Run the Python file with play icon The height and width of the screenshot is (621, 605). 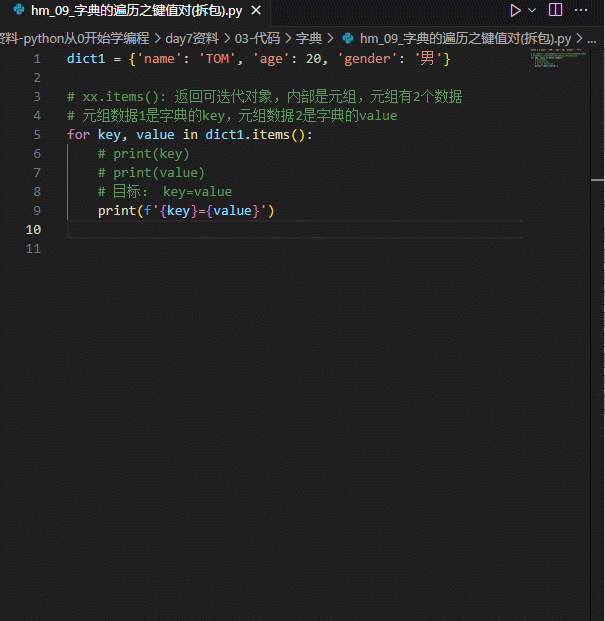(x=515, y=10)
